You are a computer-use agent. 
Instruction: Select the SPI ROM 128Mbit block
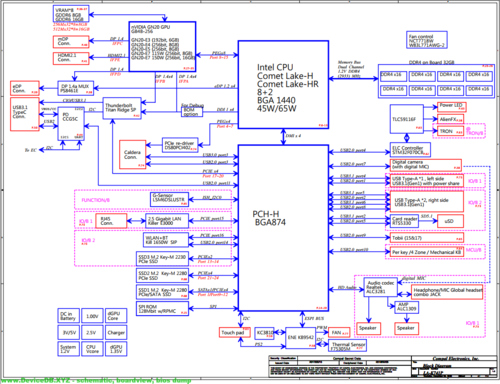point(162,309)
